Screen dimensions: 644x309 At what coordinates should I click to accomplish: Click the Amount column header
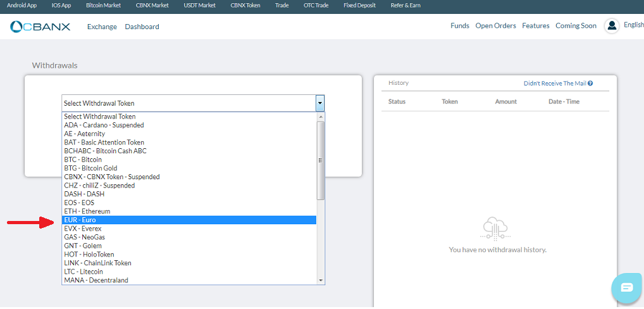click(506, 101)
